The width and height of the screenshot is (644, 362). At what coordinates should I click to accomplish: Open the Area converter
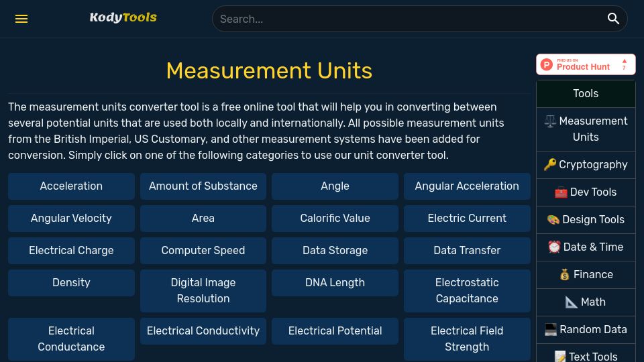[x=203, y=219]
